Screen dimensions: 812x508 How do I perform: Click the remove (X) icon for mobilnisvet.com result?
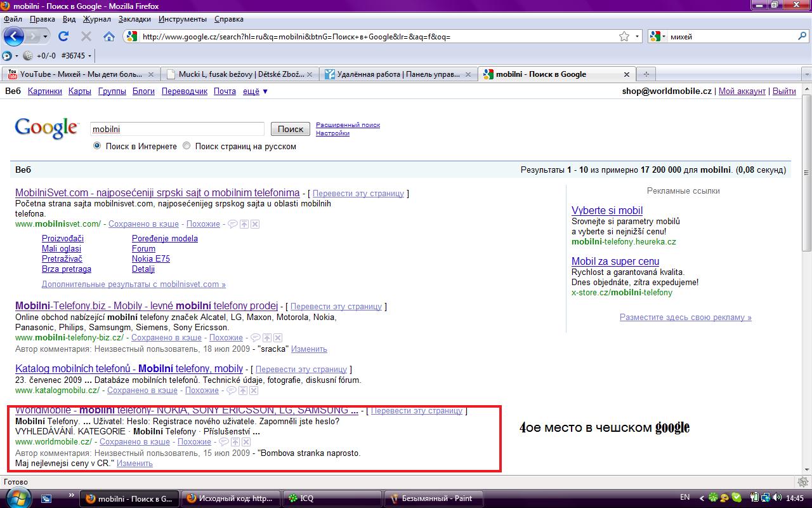pos(254,224)
